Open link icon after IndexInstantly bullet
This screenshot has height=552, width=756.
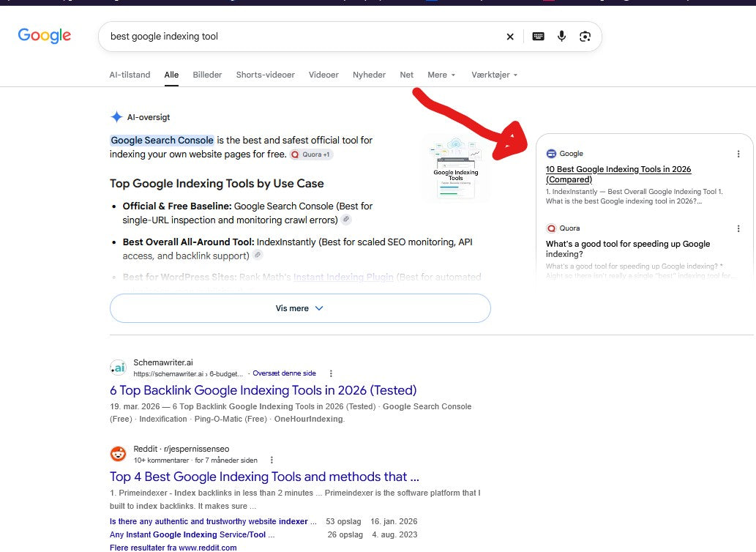tap(258, 255)
